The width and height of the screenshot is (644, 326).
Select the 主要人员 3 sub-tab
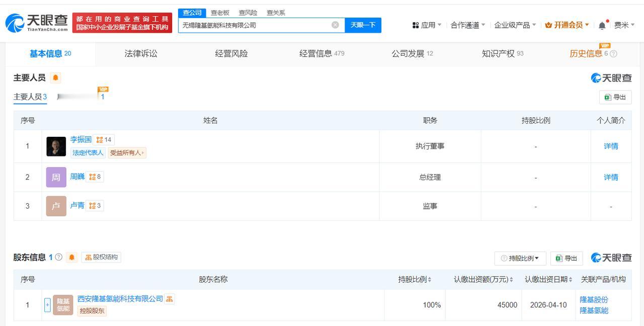coord(30,97)
